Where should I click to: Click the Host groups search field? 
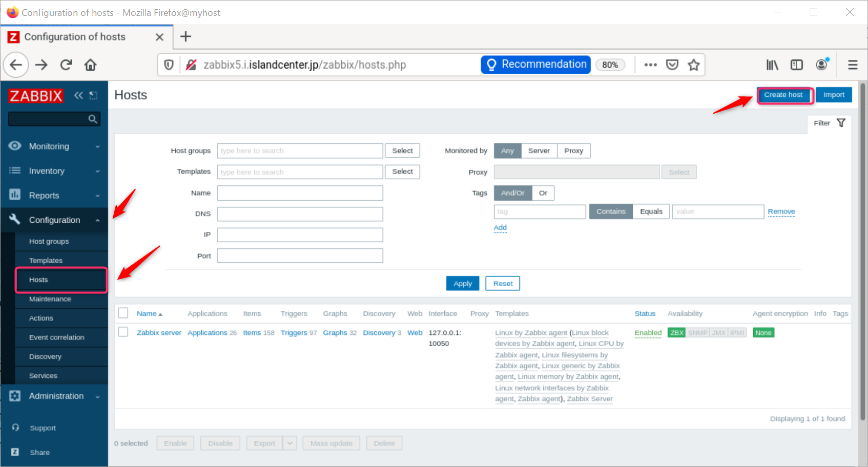tap(300, 151)
